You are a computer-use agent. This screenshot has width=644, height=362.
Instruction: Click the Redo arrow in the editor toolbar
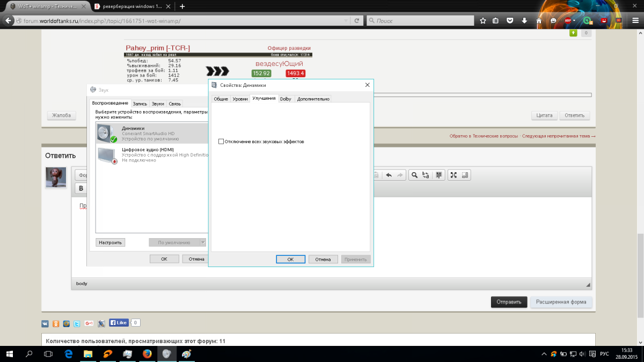(399, 175)
